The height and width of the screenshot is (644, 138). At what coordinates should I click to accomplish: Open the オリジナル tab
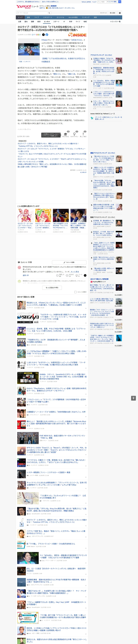tap(60, 17)
